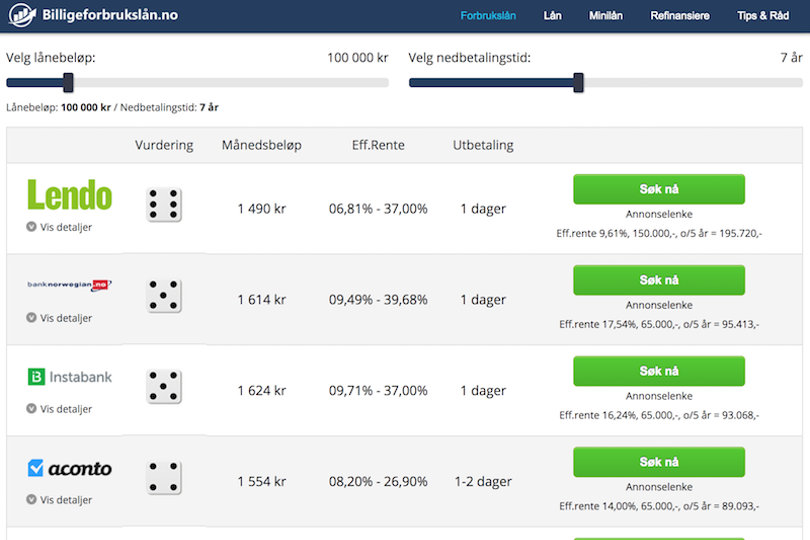Click the Lendo logo
810x540 pixels.
pos(69,195)
